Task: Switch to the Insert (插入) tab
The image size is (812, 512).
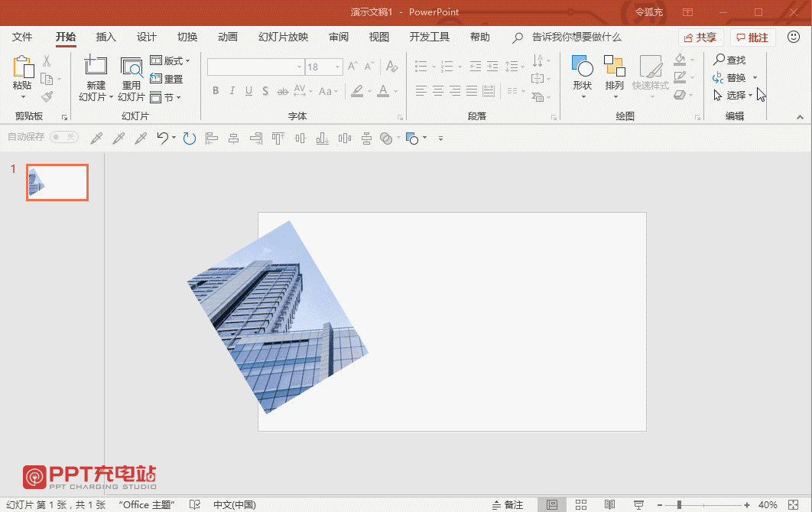Action: [x=106, y=37]
